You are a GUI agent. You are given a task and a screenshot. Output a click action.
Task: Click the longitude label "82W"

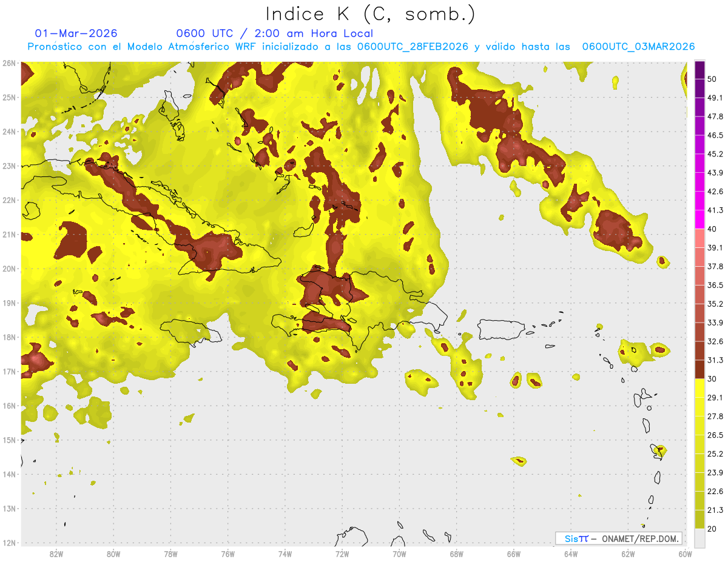56,554
